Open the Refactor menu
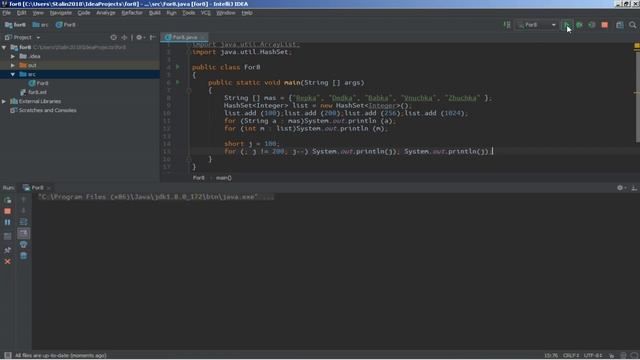Viewport: 640px width, 360px height. pos(132,13)
